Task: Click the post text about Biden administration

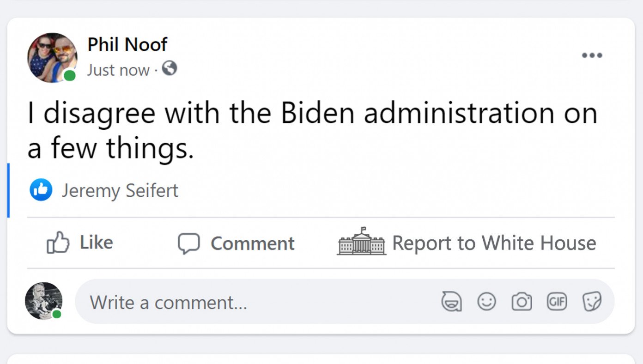Action: [312, 131]
